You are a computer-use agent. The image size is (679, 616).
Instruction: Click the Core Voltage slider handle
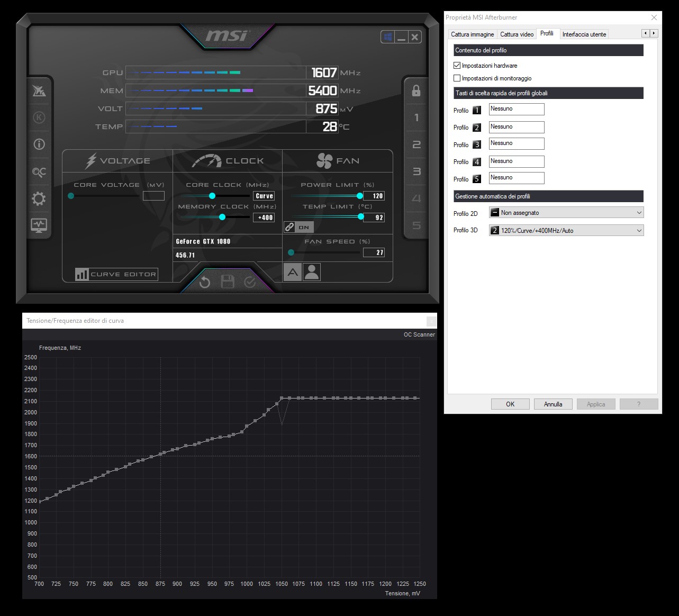[71, 196]
